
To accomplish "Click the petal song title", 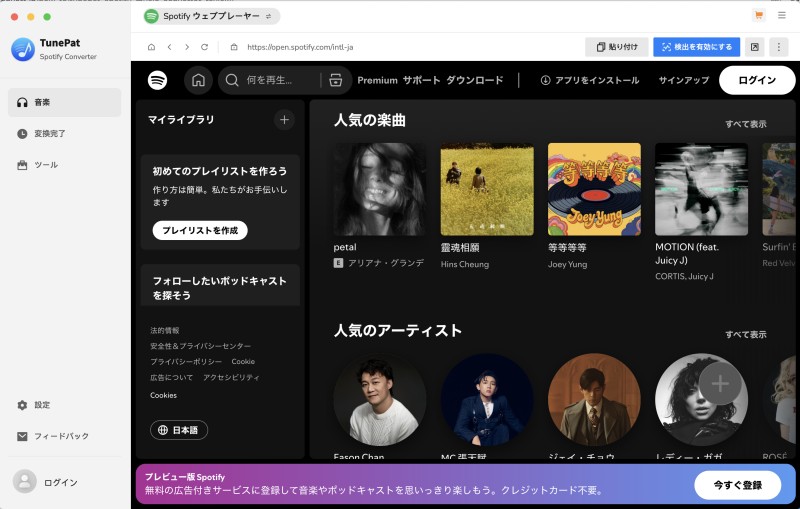I will (345, 247).
